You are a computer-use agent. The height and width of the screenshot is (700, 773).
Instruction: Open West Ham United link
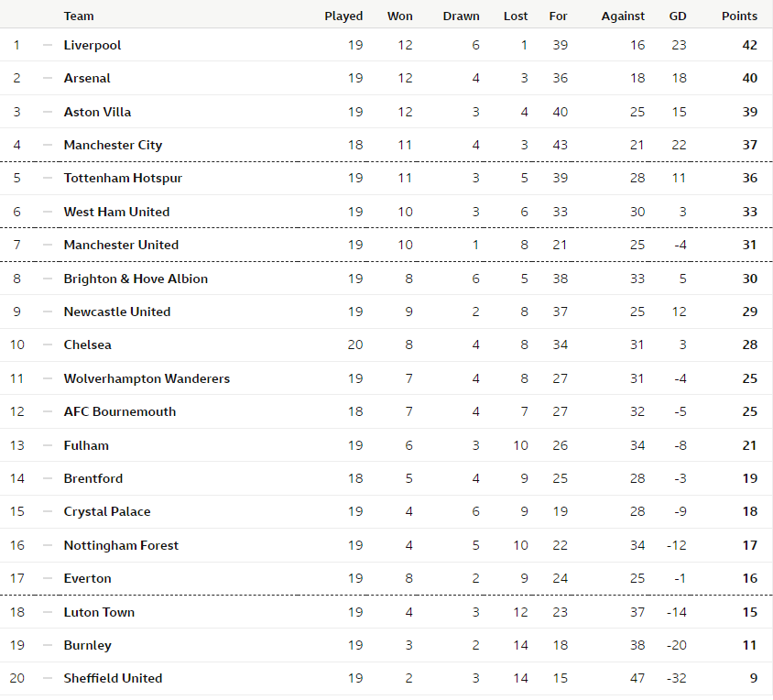pos(116,213)
